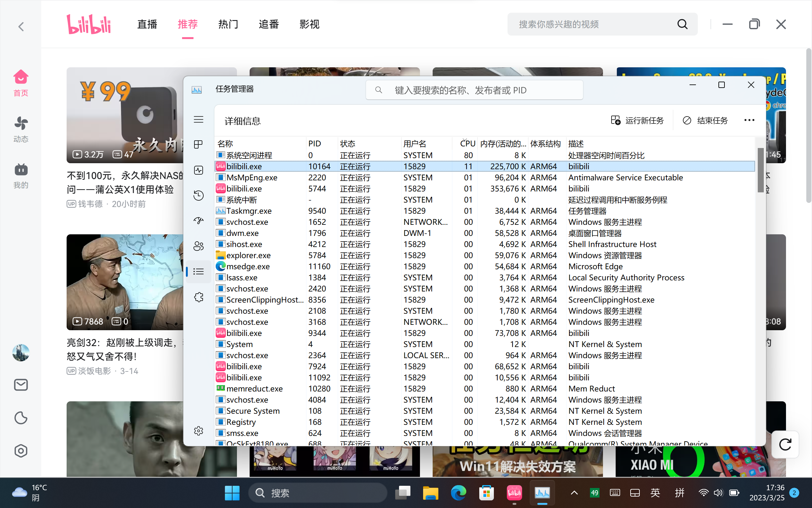Screen dimensions: 812x508
Task: Select the 系统空闲进程 row
Action: pyautogui.click(x=485, y=155)
